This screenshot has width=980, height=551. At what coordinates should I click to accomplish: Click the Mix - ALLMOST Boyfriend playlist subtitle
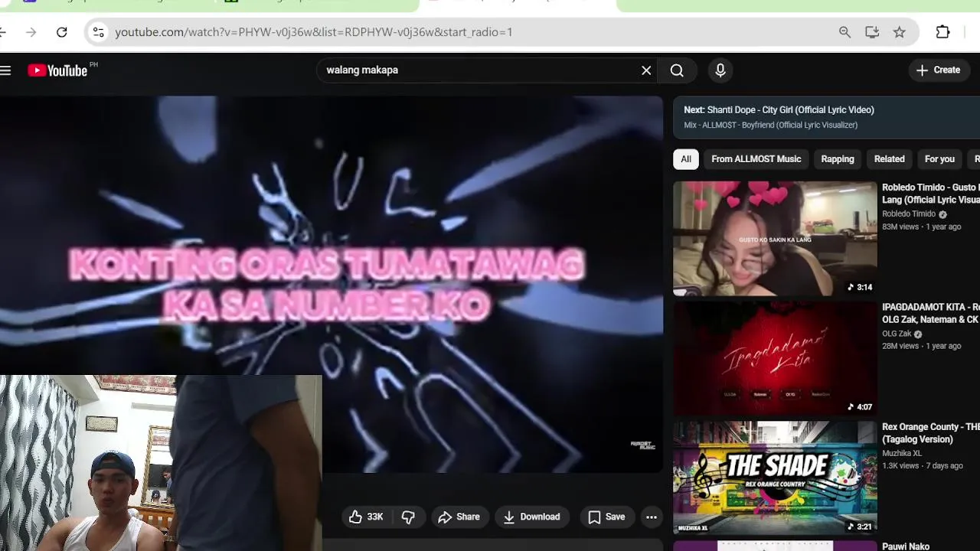coord(770,126)
